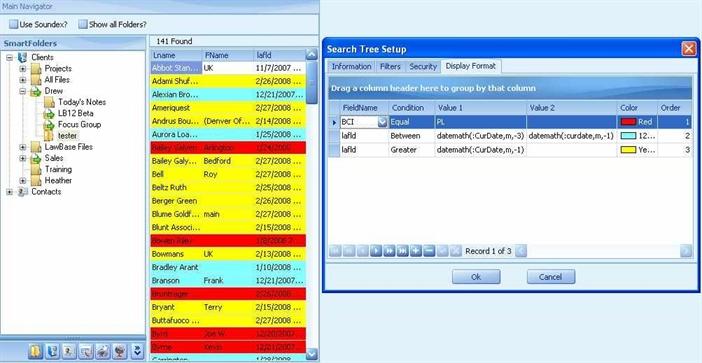Screen dimensions: 702x363
Task: Click the grid horizontal scroll-left arrow
Action: coord(521,251)
